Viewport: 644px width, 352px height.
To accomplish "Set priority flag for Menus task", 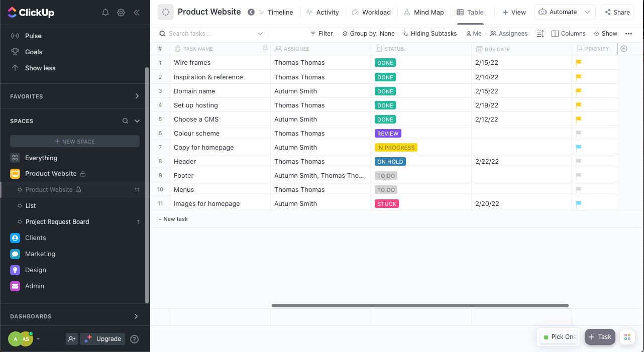I will 579,189.
